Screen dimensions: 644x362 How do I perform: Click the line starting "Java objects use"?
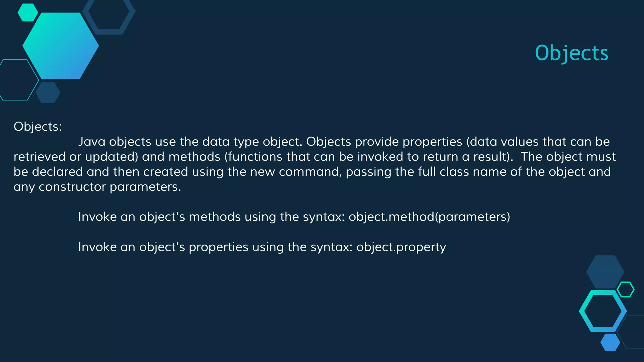[x=344, y=142]
